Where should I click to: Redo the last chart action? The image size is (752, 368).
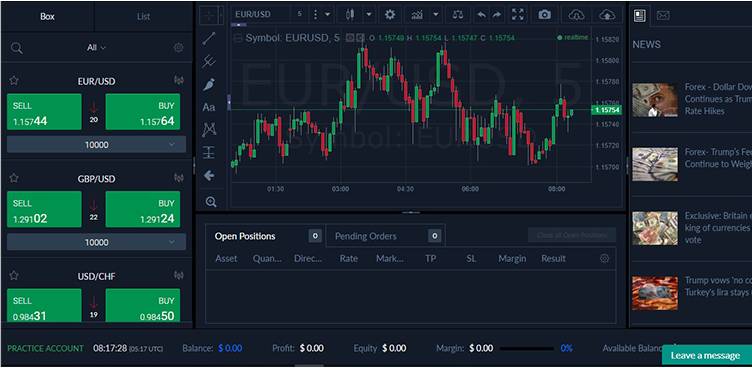[497, 14]
